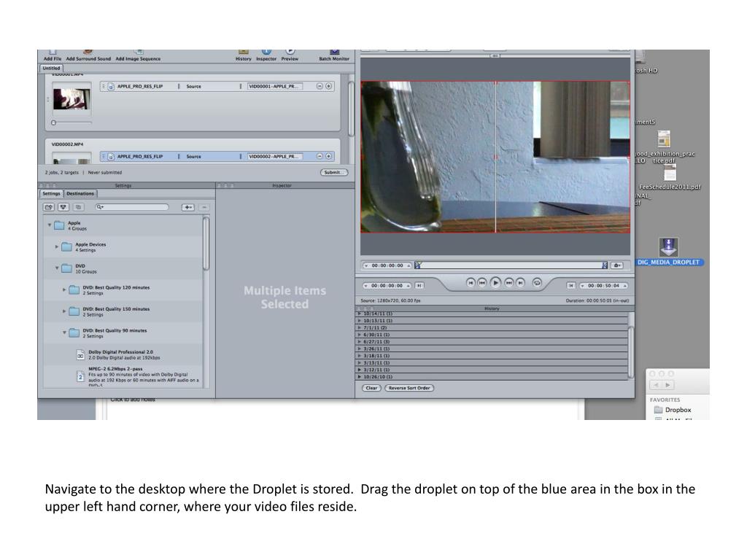Screen dimensions: 747x560
Task: Switch to the Destinations tab
Action: point(80,193)
